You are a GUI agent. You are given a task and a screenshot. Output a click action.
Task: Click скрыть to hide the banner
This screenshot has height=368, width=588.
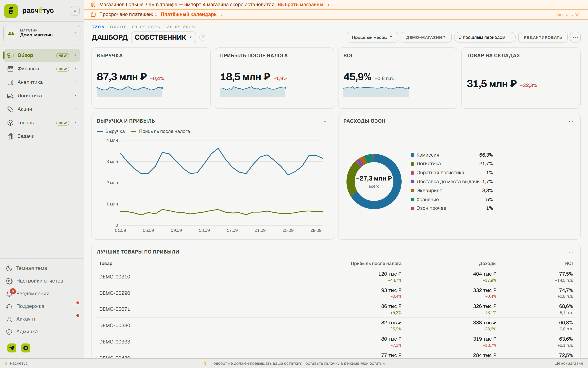tap(564, 15)
